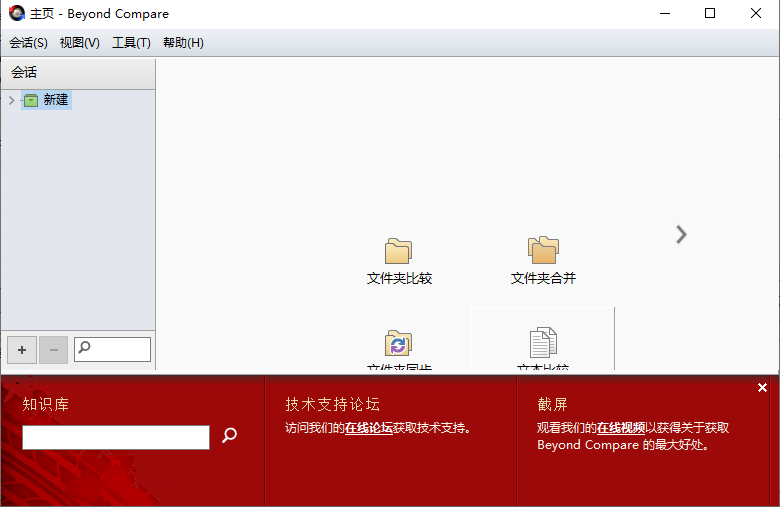Screen dimensions: 780x507
Task: Open the 文件夹合并 folder merge icon
Action: pyautogui.click(x=543, y=250)
